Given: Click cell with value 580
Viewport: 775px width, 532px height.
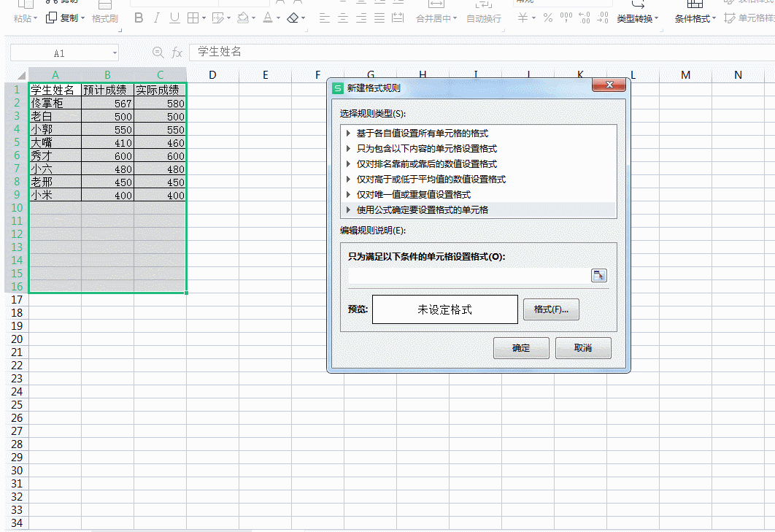Looking at the screenshot, I should (x=160, y=103).
